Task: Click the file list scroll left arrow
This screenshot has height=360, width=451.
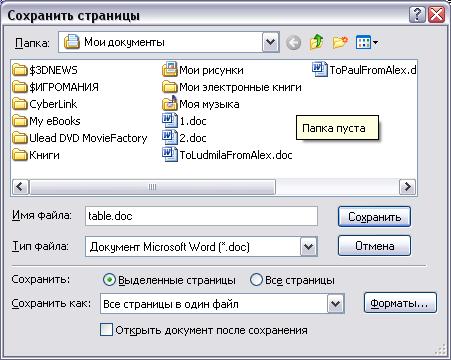Action: coord(20,187)
